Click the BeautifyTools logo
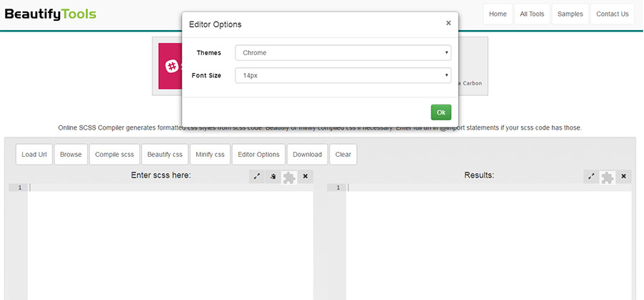644x300 pixels. [x=50, y=14]
